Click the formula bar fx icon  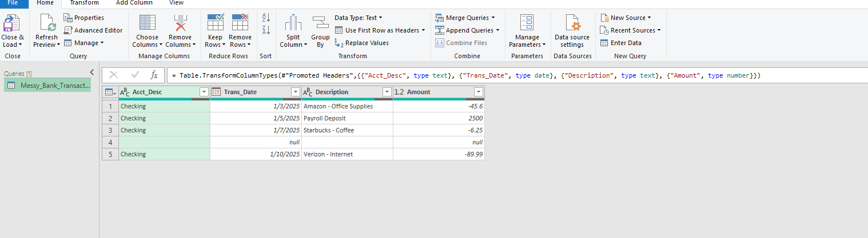click(154, 75)
